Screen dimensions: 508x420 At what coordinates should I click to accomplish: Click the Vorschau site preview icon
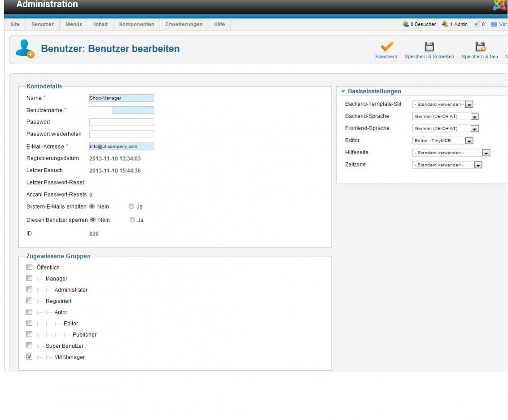[x=494, y=24]
